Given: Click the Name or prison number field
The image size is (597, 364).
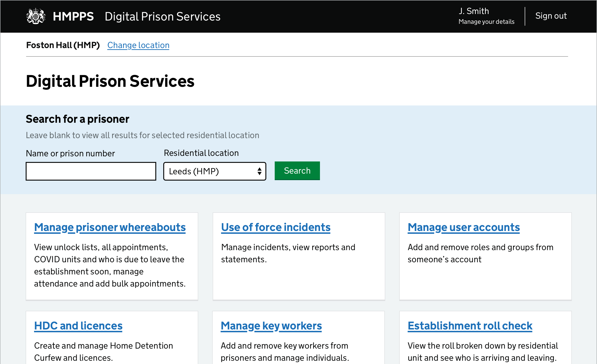Looking at the screenshot, I should point(91,171).
